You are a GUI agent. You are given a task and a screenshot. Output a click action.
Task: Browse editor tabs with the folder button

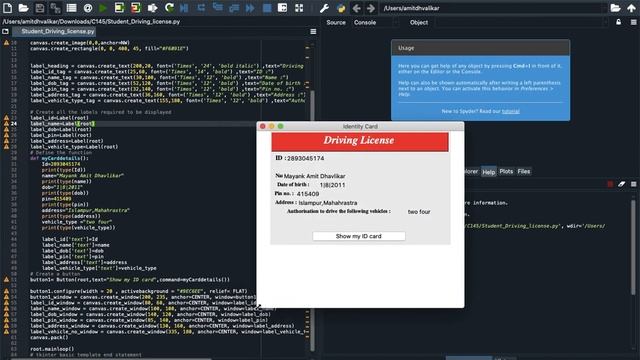pos(5,31)
